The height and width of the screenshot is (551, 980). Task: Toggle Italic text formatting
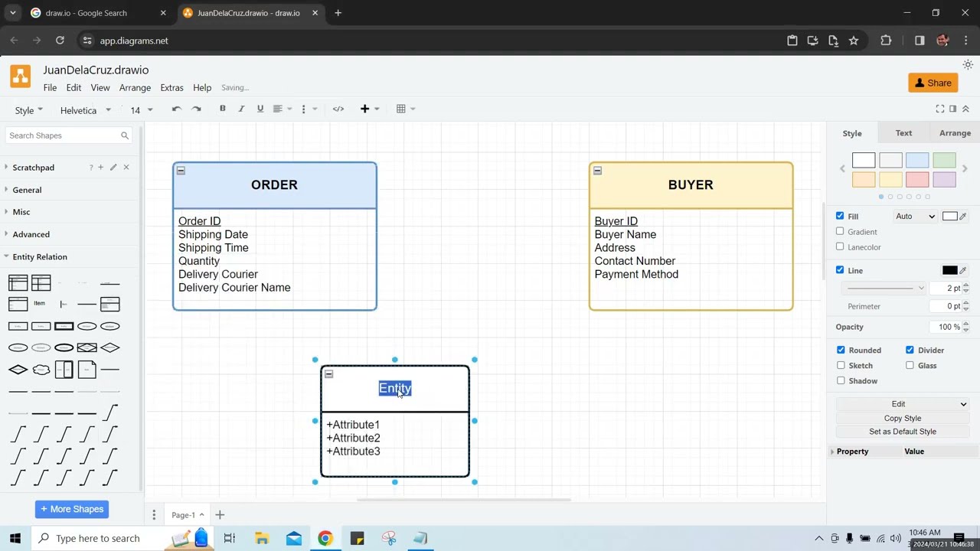coord(241,109)
